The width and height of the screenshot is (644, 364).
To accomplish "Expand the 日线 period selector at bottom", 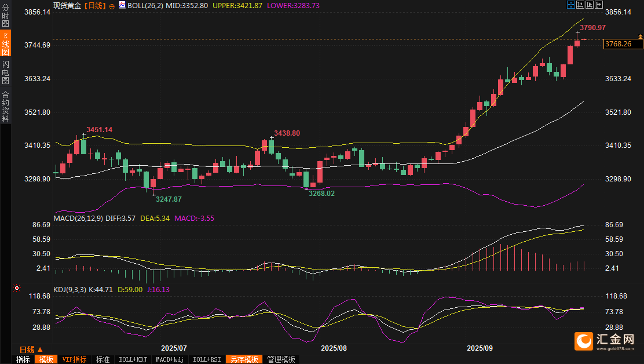I will click(x=31, y=350).
